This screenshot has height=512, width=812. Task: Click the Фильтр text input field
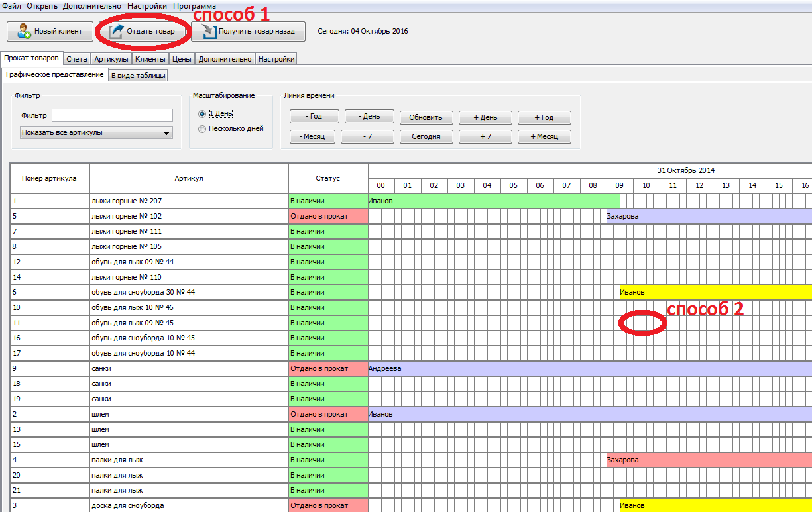[x=112, y=115]
